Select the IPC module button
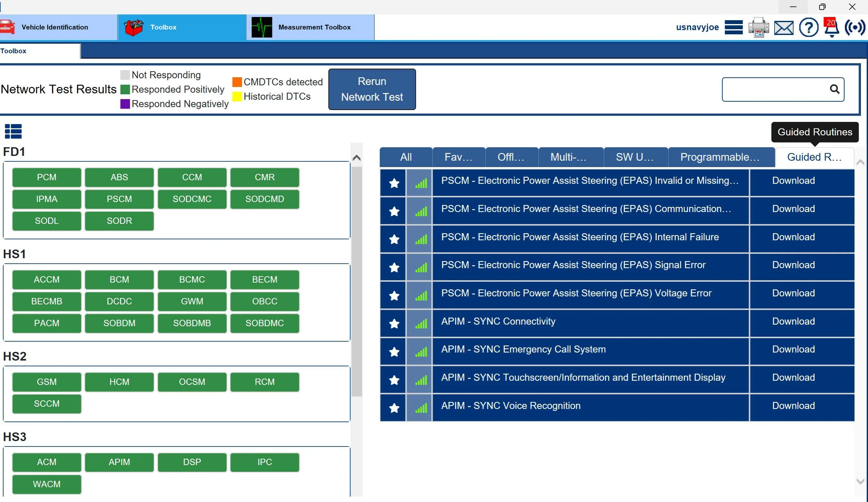 [x=264, y=462]
